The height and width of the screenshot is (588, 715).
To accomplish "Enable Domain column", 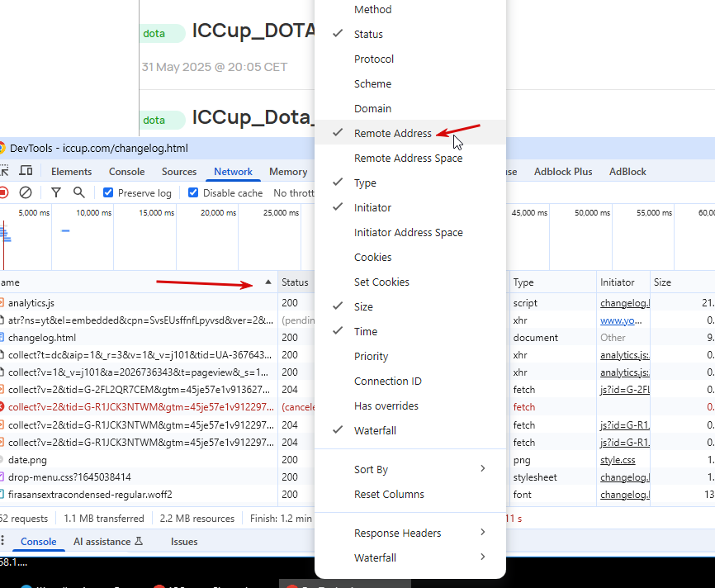I will click(410, 108).
